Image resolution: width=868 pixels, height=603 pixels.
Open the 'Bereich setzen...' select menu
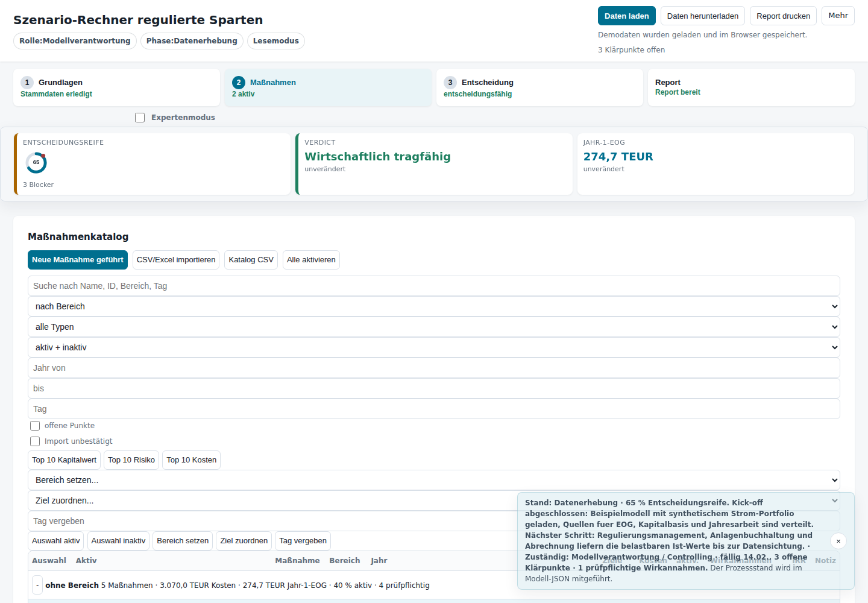coord(434,480)
